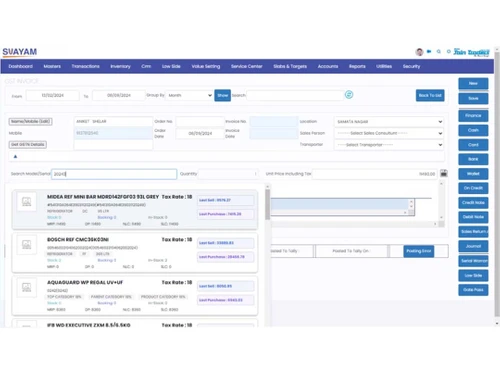This screenshot has height=375, width=500.
Task: Click the blue collapse triangle under customer details
Action: coord(15,156)
